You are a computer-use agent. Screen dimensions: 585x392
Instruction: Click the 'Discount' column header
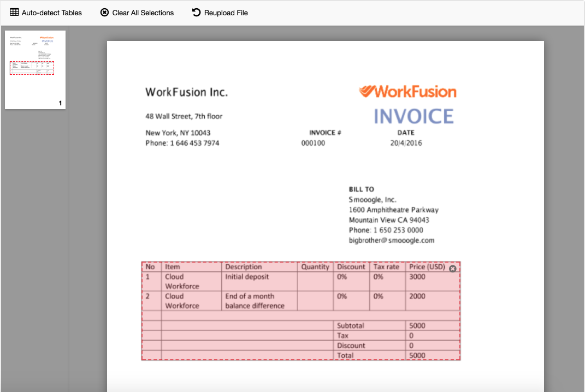tap(351, 267)
